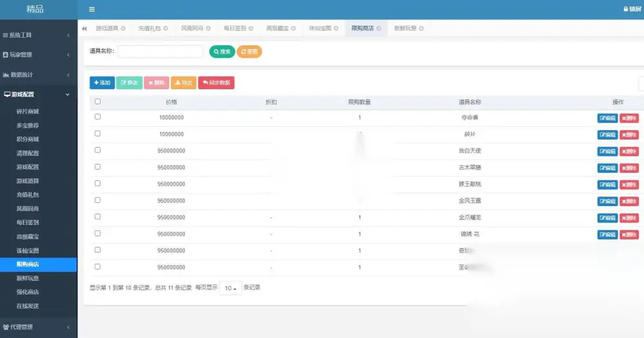
Task: Expand the 系统工具 sidebar menu
Action: pyautogui.click(x=38, y=35)
